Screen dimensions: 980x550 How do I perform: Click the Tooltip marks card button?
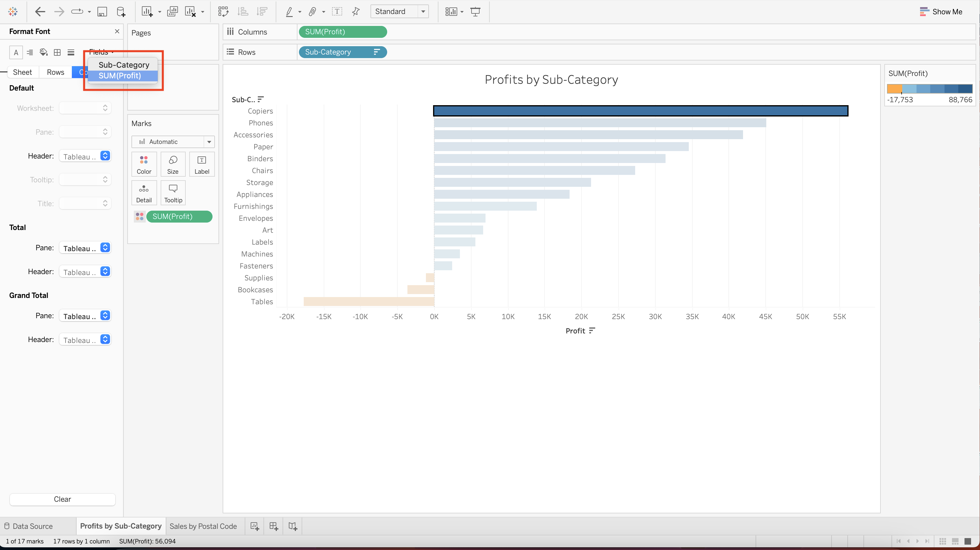[x=173, y=193]
